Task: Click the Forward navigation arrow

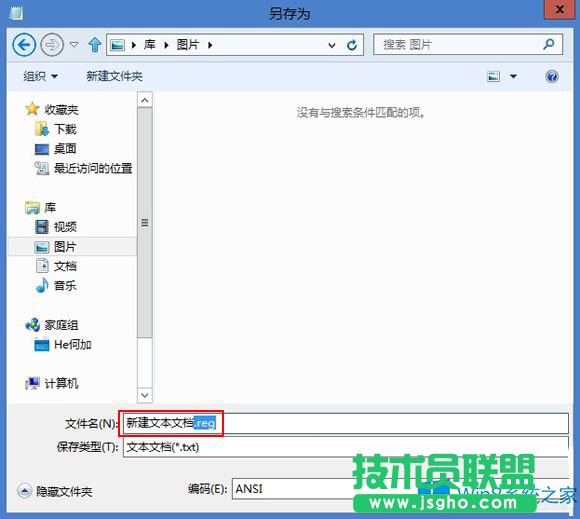Action: click(x=52, y=45)
